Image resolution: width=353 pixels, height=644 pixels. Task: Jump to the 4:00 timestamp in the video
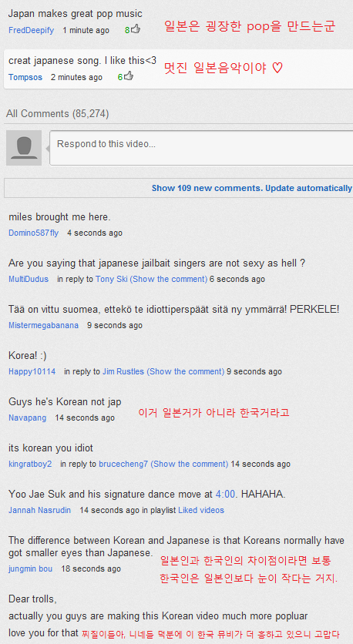226,494
